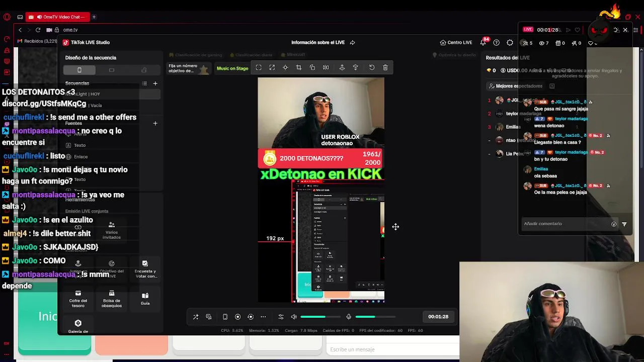Select the portrait layout option
The height and width of the screenshot is (362, 644).
pos(79,70)
